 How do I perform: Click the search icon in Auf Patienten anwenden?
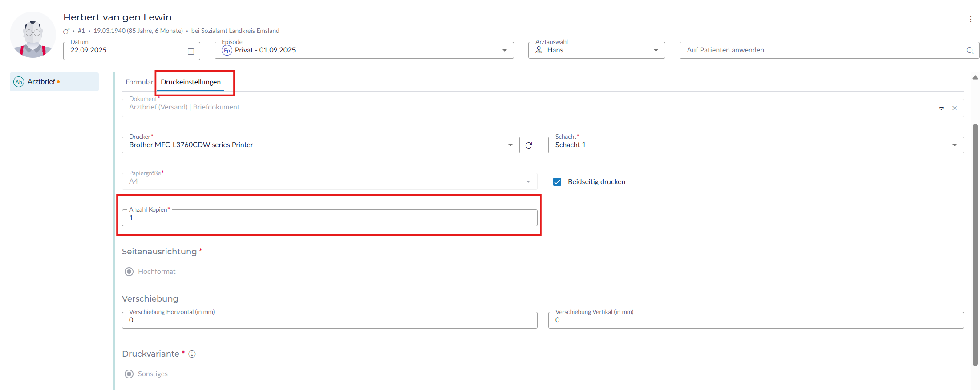(x=970, y=51)
